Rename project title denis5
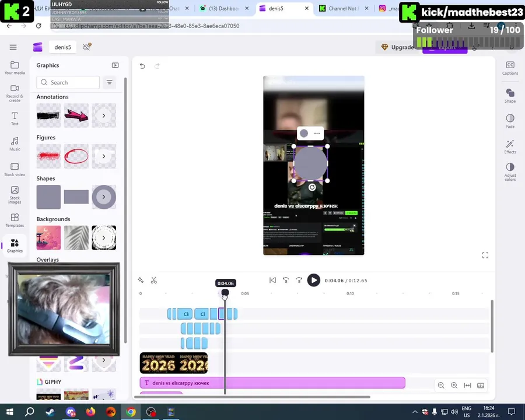The image size is (525, 420). coord(62,47)
